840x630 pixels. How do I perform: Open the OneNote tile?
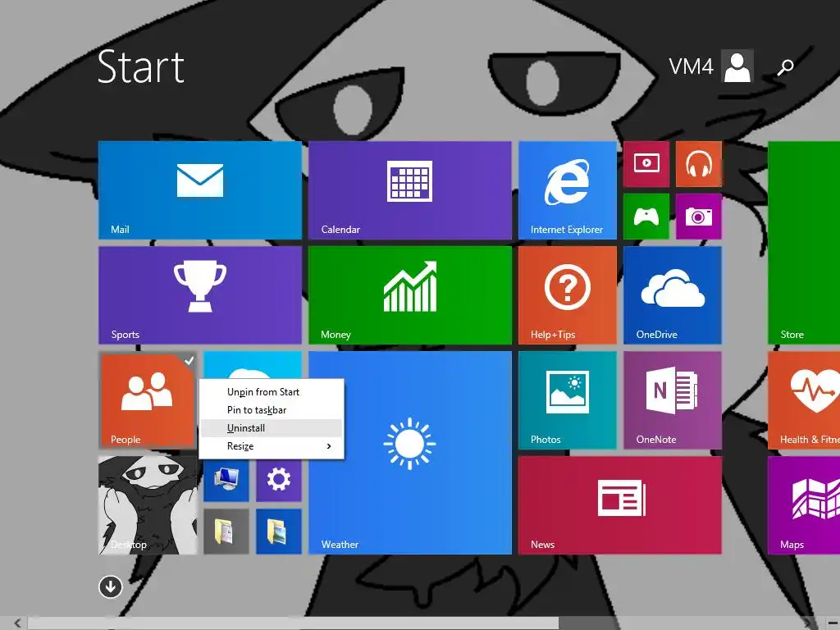(x=673, y=400)
